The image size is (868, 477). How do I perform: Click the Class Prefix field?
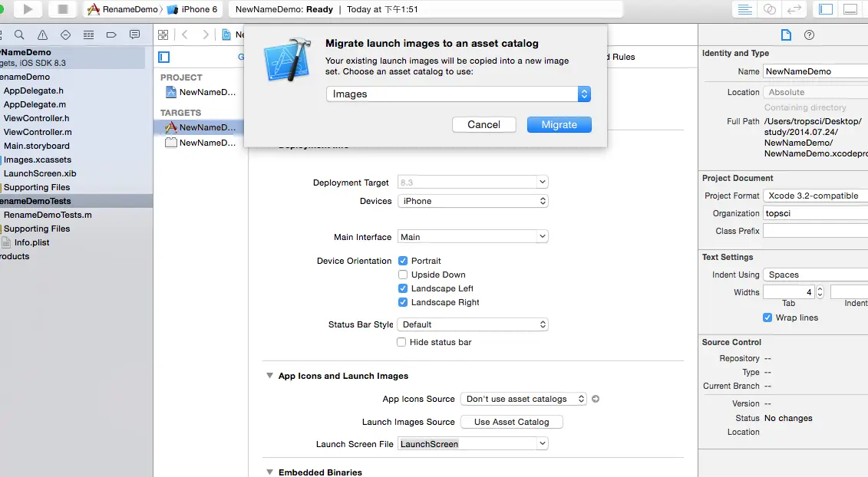point(815,232)
